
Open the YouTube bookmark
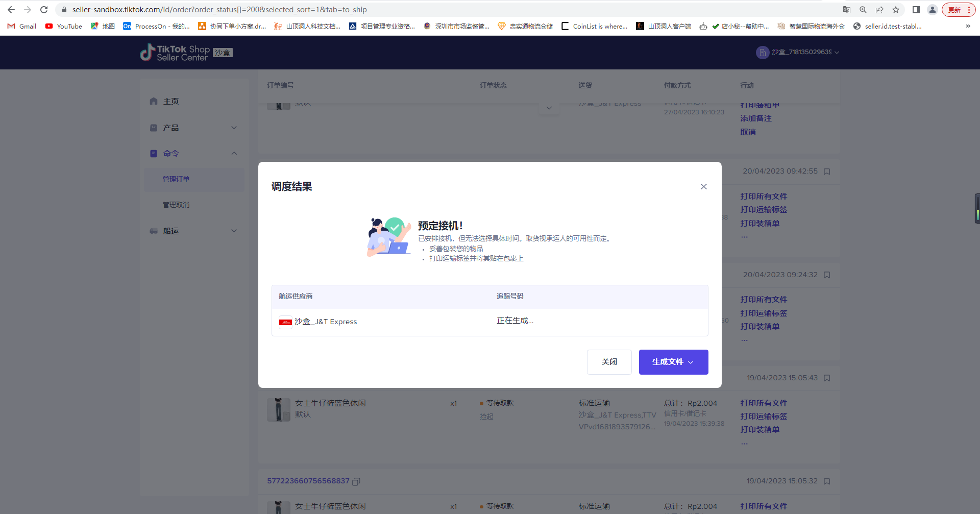click(x=64, y=26)
